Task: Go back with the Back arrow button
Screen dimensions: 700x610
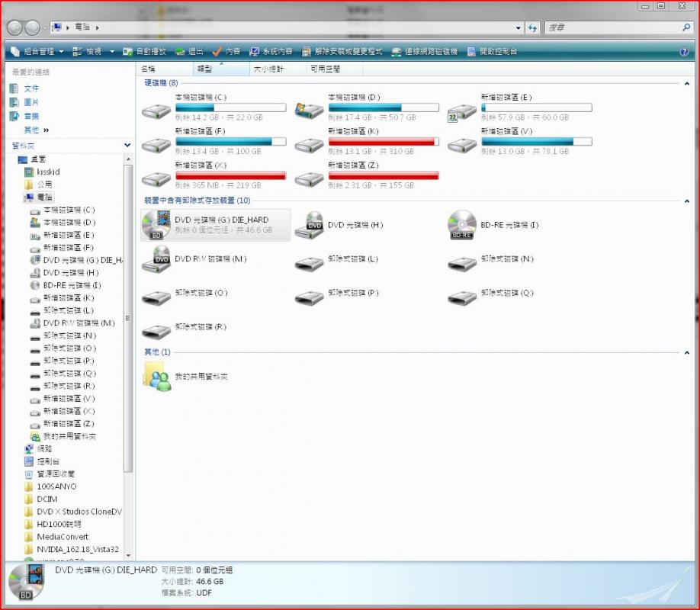Action: (14, 28)
